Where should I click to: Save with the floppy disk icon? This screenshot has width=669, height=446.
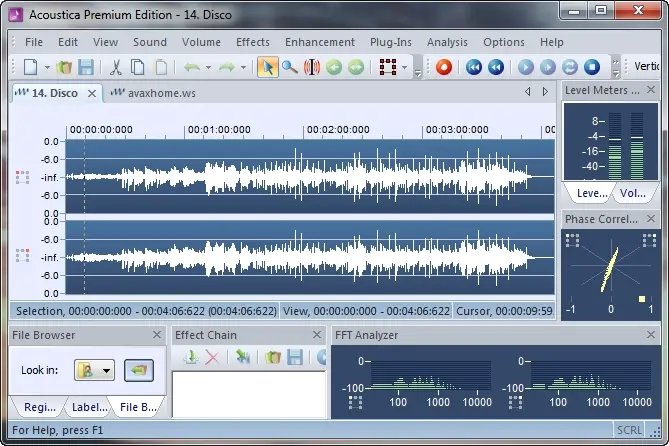click(86, 67)
